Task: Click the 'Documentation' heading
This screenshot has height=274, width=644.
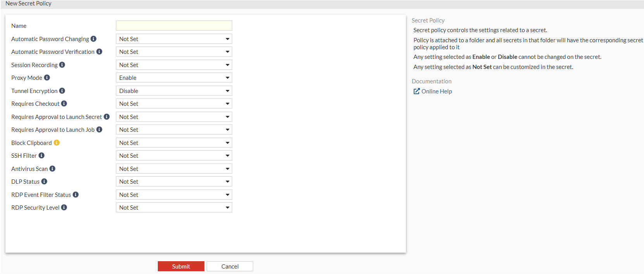Action: coord(432,81)
